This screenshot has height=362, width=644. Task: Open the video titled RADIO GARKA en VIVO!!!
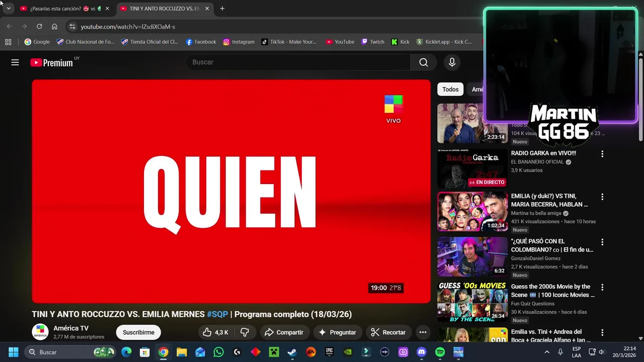[543, 153]
